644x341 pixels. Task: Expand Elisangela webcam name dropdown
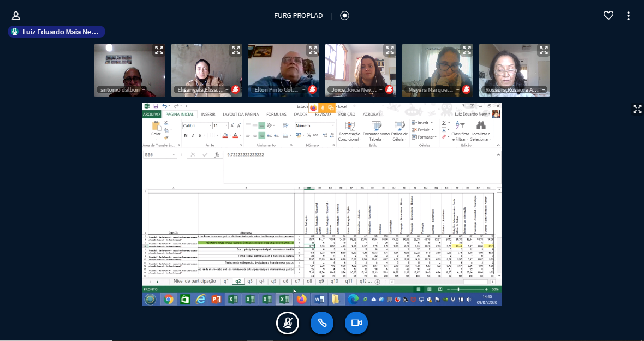pos(200,89)
